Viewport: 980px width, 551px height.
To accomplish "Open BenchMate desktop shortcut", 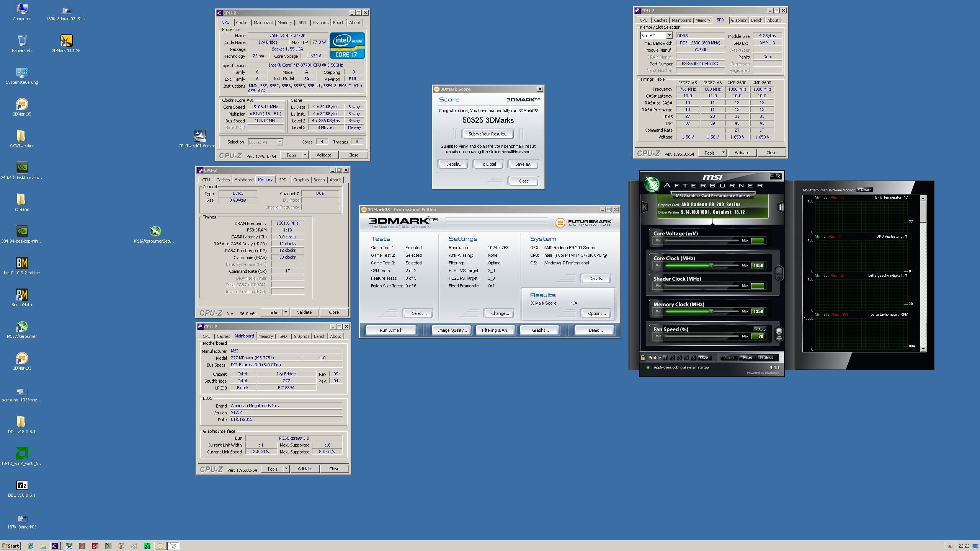I will [x=22, y=298].
